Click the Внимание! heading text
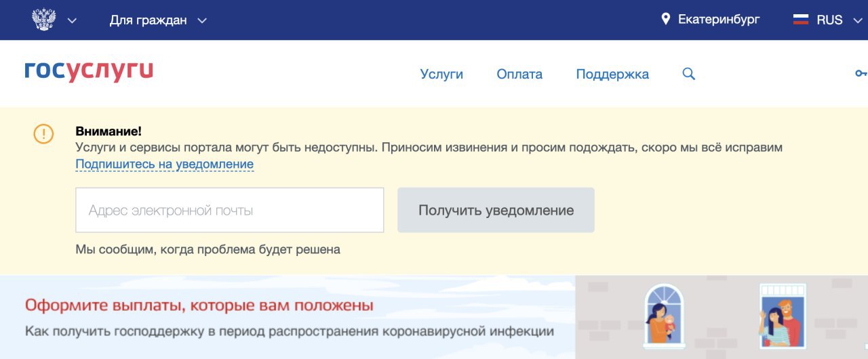The image size is (868, 359). (108, 131)
